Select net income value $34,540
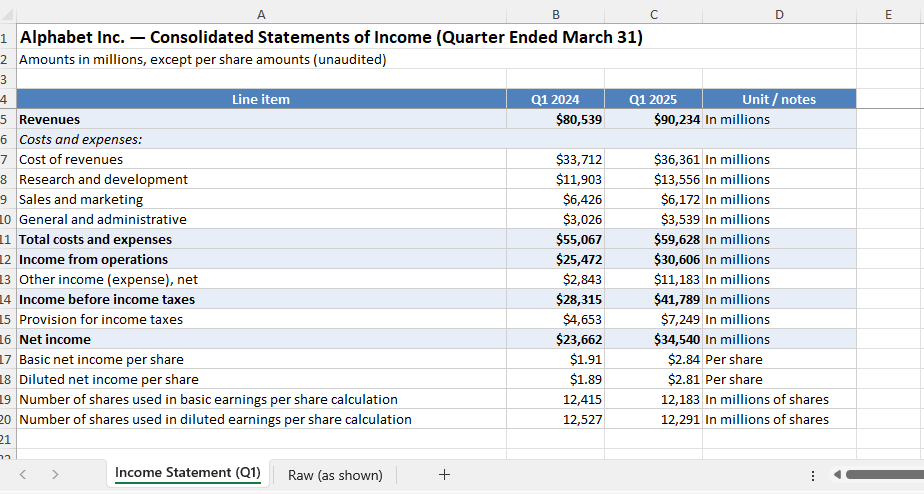The image size is (924, 494). (653, 340)
